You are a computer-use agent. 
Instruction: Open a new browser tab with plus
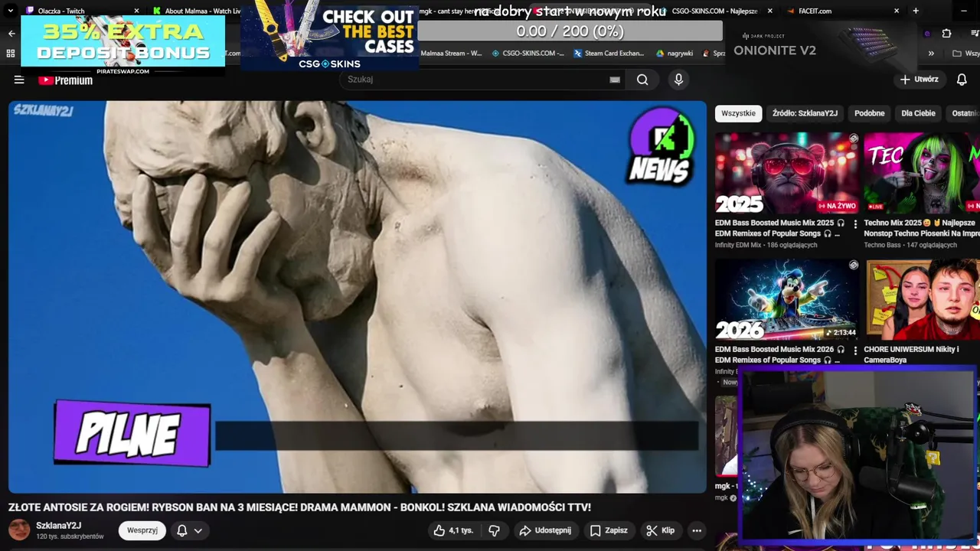pyautogui.click(x=916, y=11)
